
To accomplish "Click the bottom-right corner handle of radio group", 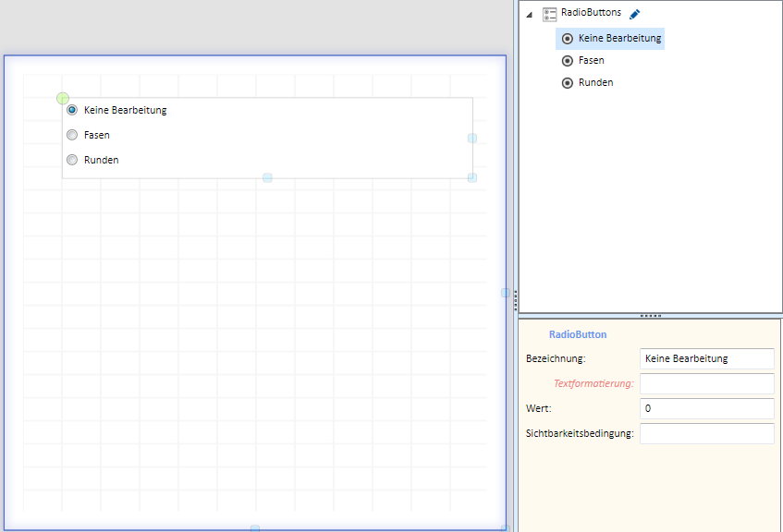I will (471, 177).
